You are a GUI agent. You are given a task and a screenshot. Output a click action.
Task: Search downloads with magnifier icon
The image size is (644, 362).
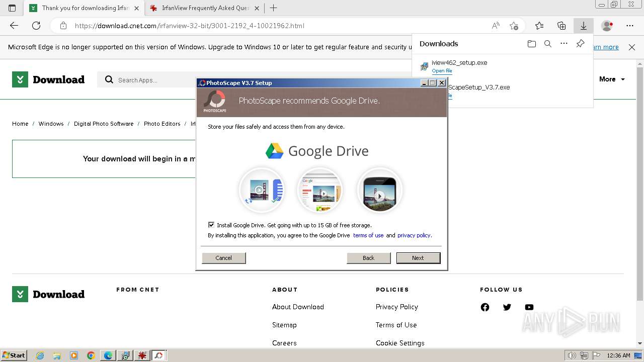[548, 44]
